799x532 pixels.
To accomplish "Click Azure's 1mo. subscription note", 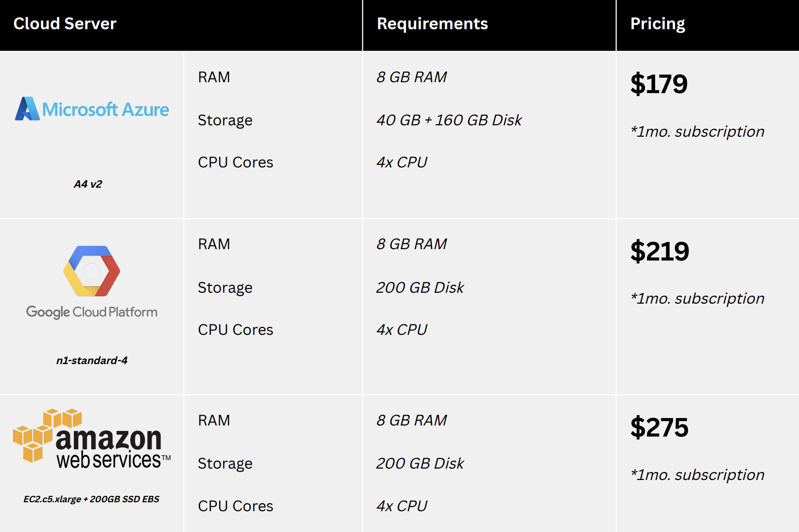I will click(x=697, y=132).
